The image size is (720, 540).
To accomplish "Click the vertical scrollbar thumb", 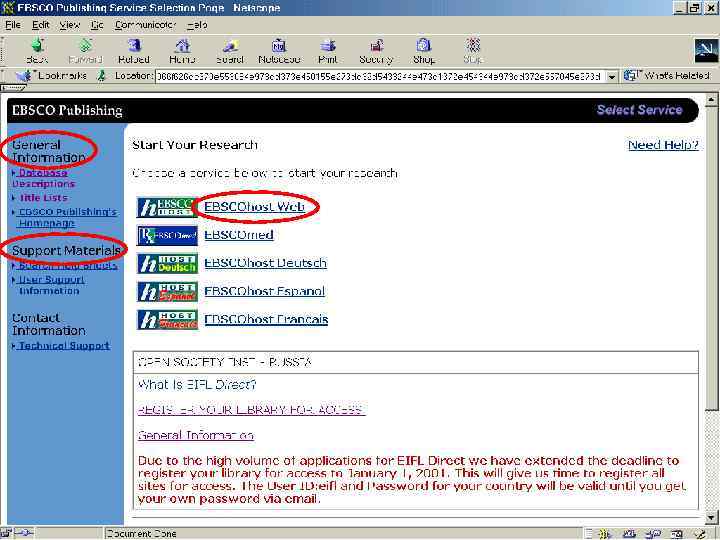I will [x=711, y=257].
